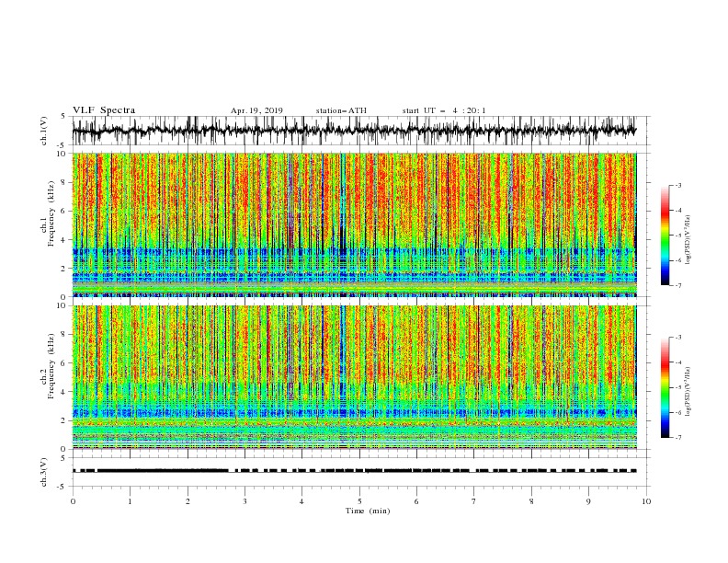
Task: Click the "-5" label on ch.1 colorbar
Action: (x=678, y=236)
